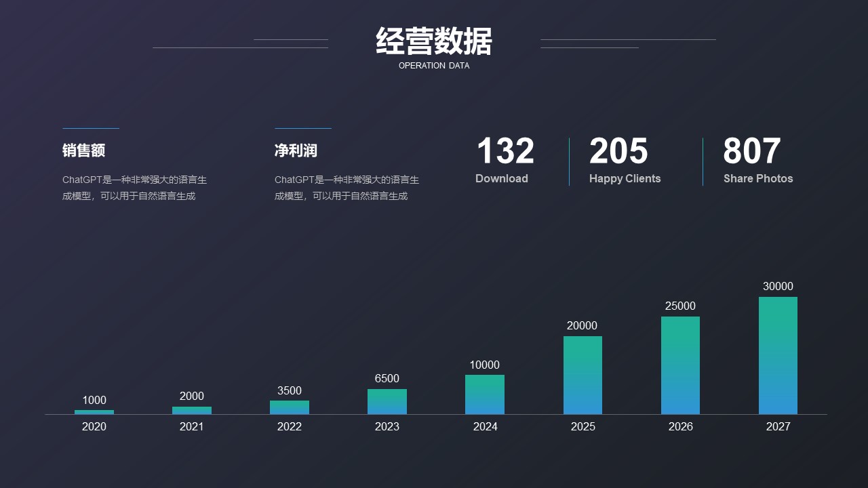Click the 2027 axis label

(778, 426)
